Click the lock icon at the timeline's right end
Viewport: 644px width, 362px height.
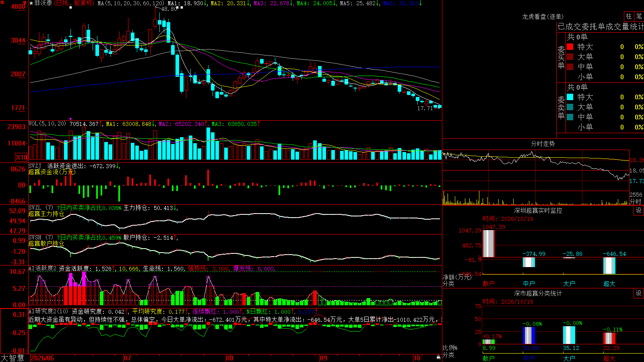tap(439, 357)
